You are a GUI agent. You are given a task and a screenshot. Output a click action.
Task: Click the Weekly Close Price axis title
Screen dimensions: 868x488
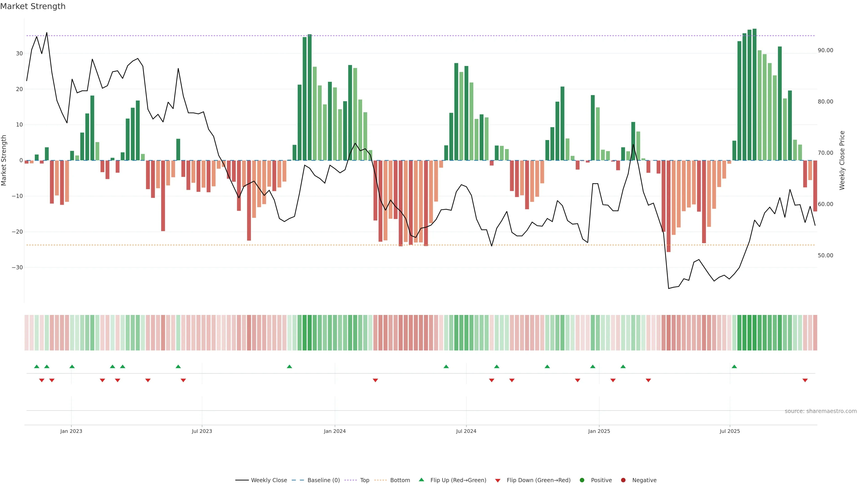click(842, 160)
